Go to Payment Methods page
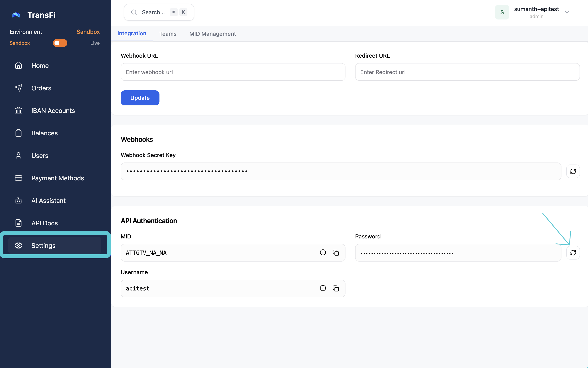The height and width of the screenshot is (368, 588). (58, 178)
